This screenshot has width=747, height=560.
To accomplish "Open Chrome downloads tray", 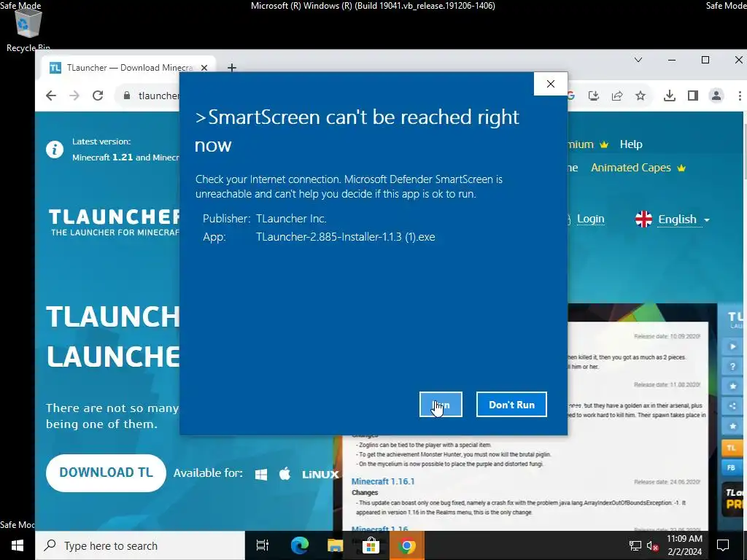I will [670, 96].
